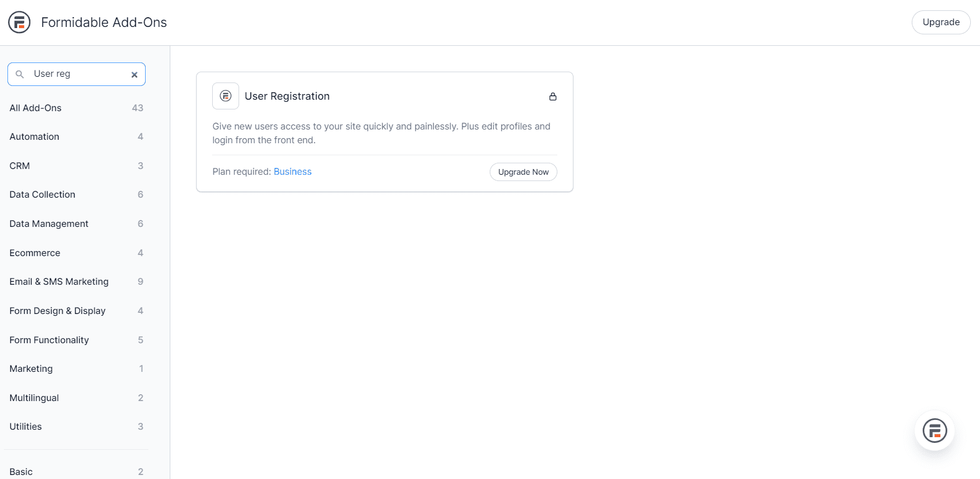This screenshot has width=980, height=479.
Task: Select the Automation category
Action: click(x=34, y=136)
